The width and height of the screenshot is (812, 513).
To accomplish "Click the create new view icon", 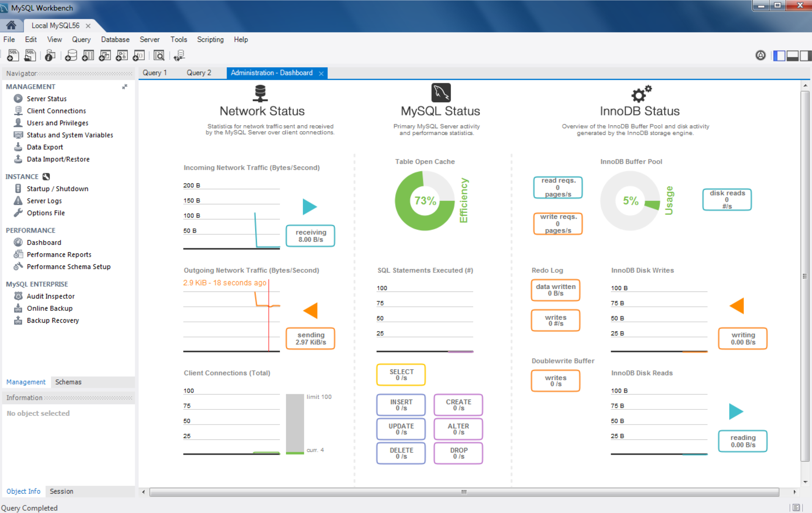I will (105, 55).
